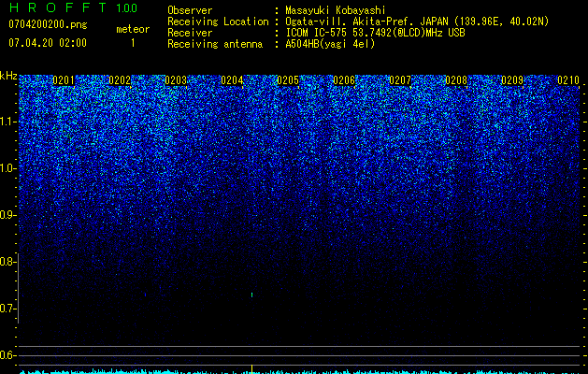Click the version number 1.0.0
588x374 pixels.
click(126, 8)
